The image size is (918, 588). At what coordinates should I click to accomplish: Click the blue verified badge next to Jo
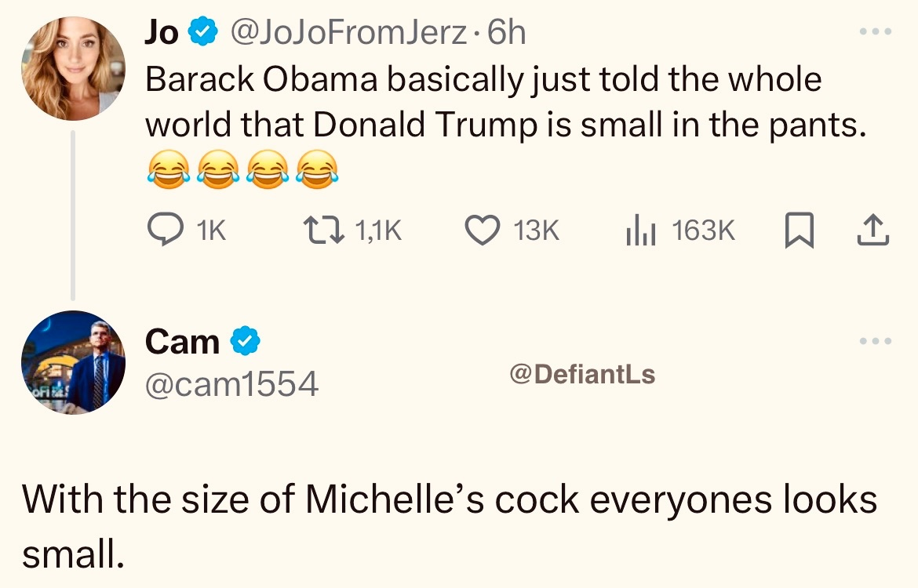[202, 31]
